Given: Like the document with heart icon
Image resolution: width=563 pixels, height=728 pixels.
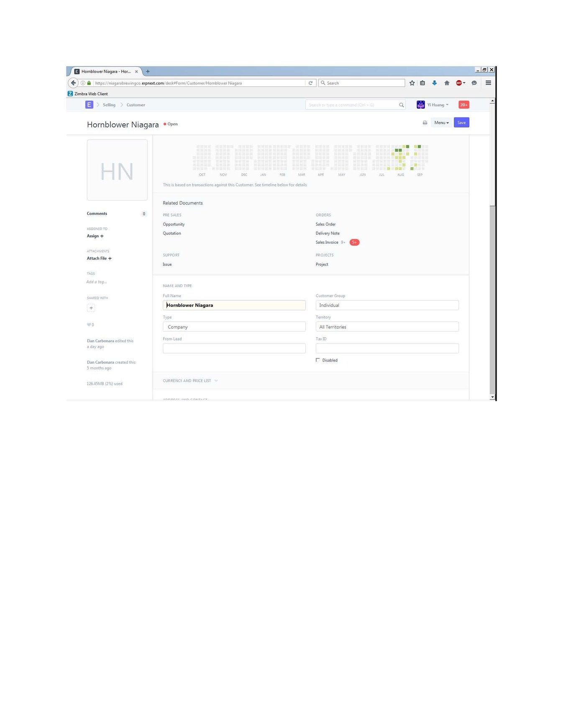Looking at the screenshot, I should point(89,325).
